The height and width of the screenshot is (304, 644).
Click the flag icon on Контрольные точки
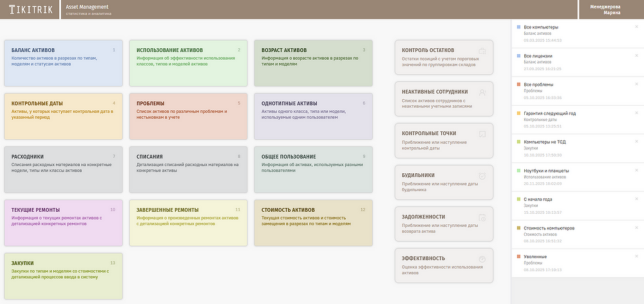(482, 134)
